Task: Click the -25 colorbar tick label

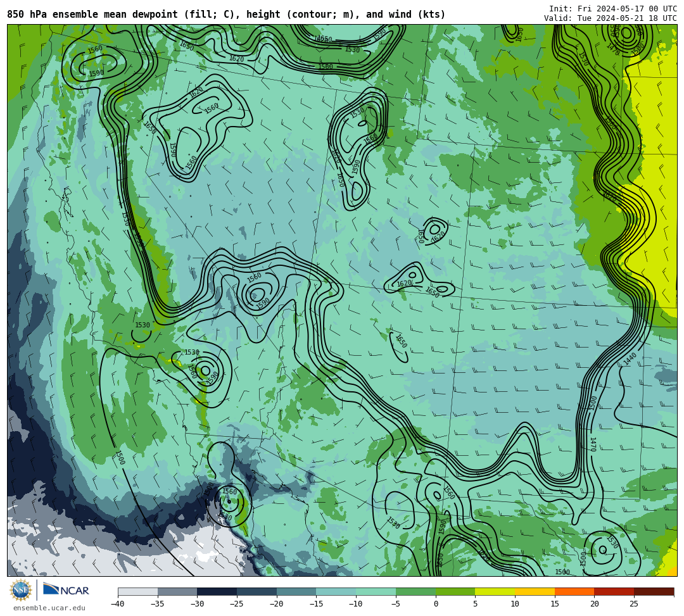Action: coord(237,604)
